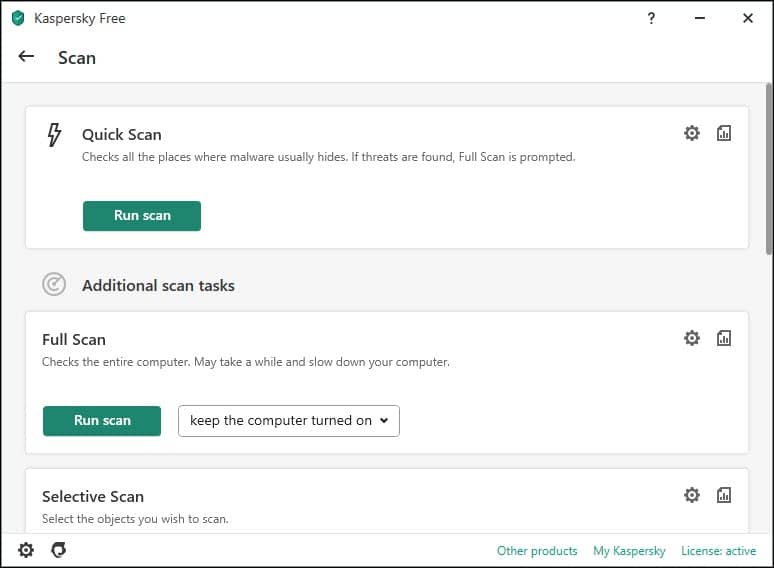Run the Full Scan
This screenshot has height=568, width=774.
[x=102, y=421]
